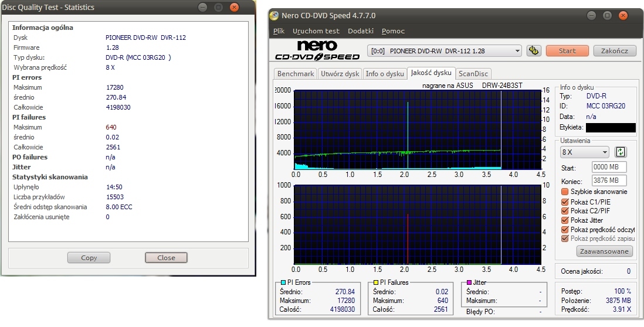The image size is (644, 327).
Task: Open the Pomoc menu
Action: (393, 31)
